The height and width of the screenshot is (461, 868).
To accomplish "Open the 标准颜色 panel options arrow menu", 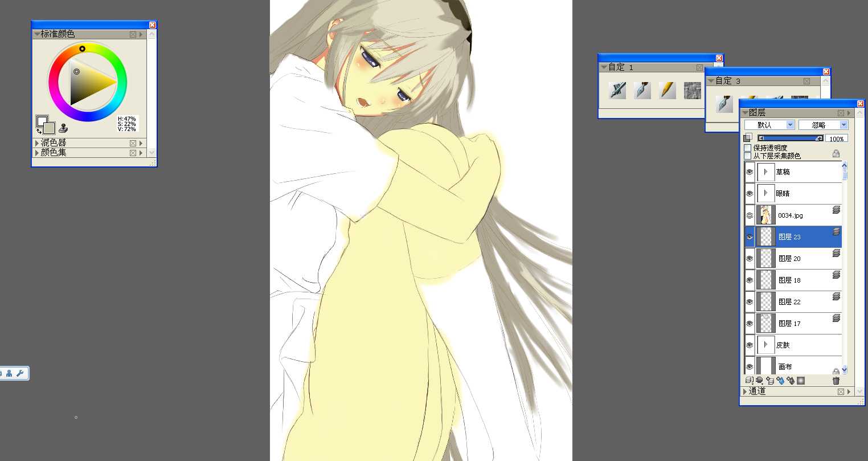I will click(x=141, y=34).
